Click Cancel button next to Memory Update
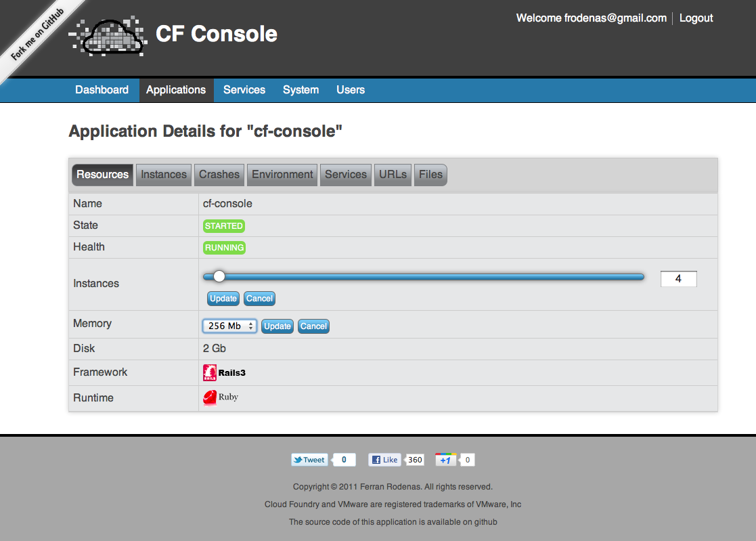The height and width of the screenshot is (541, 756). click(x=313, y=326)
